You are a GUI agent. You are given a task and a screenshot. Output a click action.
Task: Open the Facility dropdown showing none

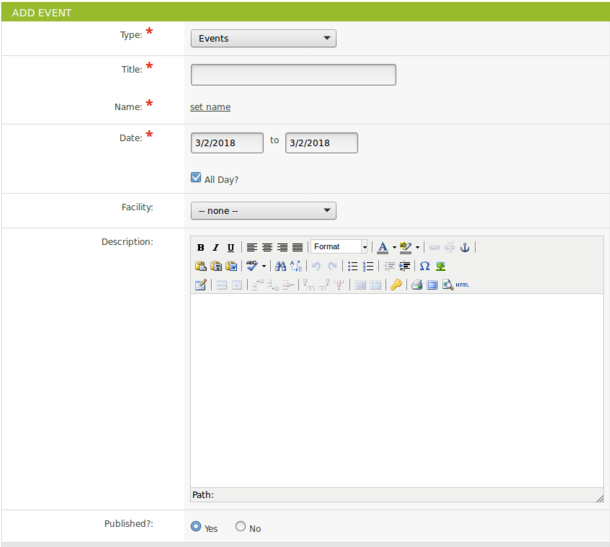pyautogui.click(x=263, y=210)
